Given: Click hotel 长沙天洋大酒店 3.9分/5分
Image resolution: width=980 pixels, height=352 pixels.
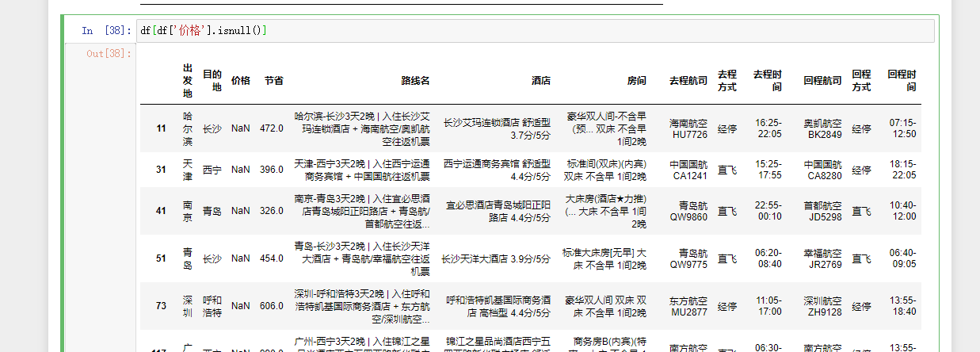Looking at the screenshot, I should [x=497, y=258].
